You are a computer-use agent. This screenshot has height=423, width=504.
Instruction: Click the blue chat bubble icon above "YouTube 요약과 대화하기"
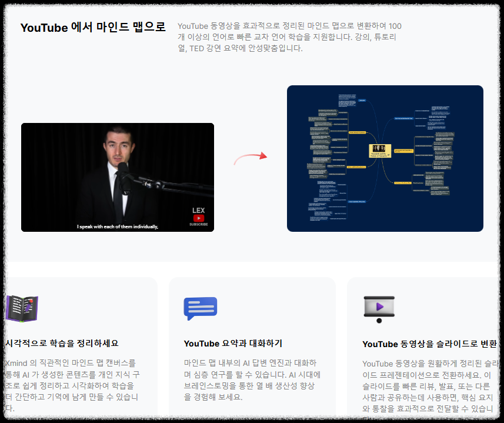click(x=201, y=308)
